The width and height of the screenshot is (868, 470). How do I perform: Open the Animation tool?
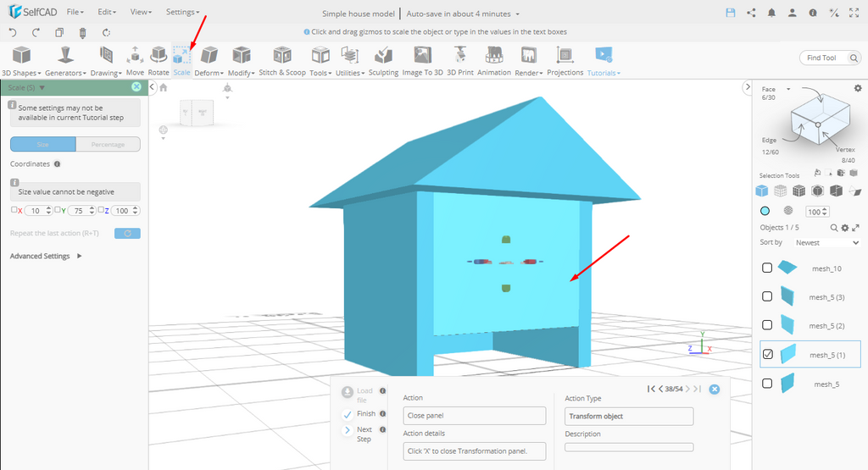pos(493,60)
